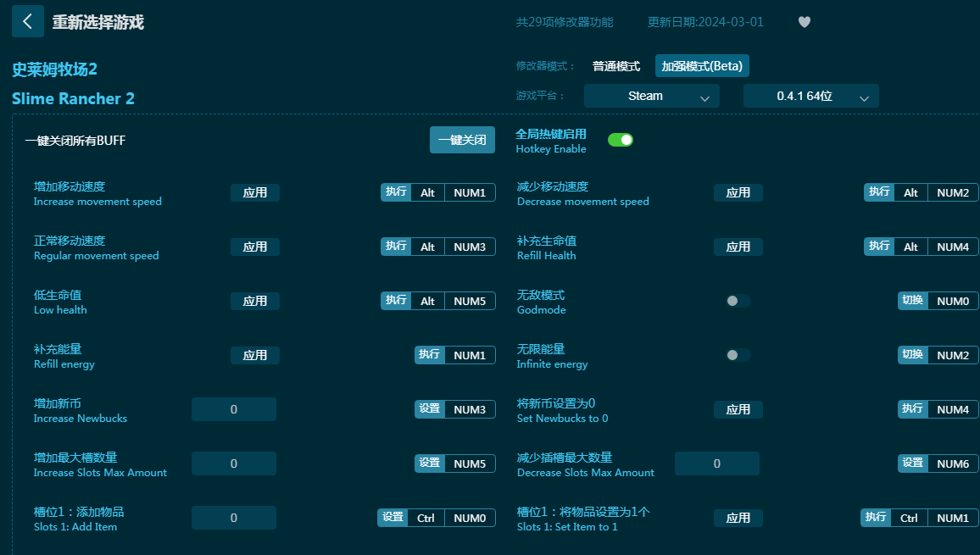This screenshot has height=555, width=980.
Task: Click NUM3 key for Regular movement speed
Action: coord(470,247)
